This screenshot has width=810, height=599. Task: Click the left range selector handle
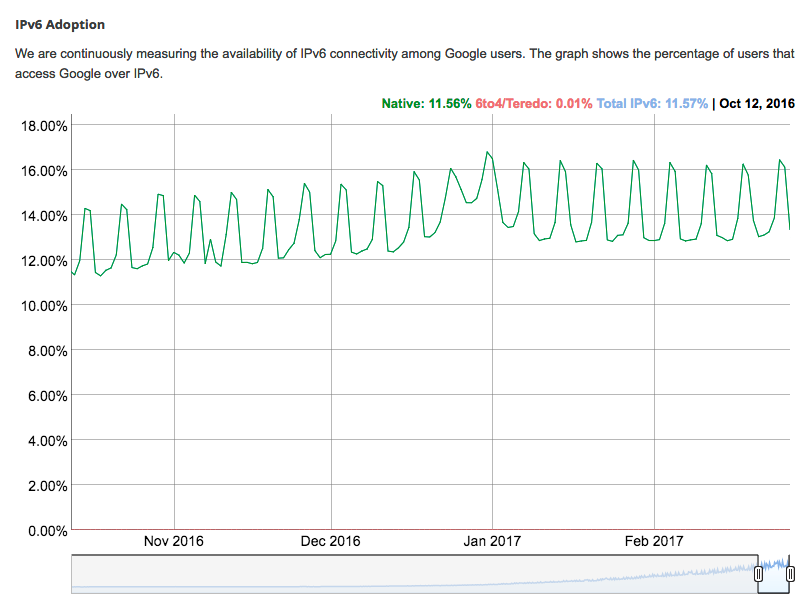point(758,574)
